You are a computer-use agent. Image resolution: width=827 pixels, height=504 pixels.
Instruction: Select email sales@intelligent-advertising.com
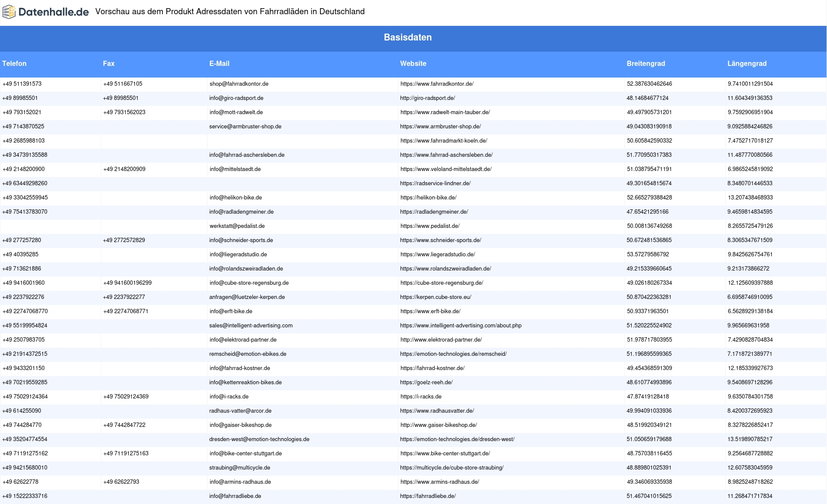[x=251, y=326]
